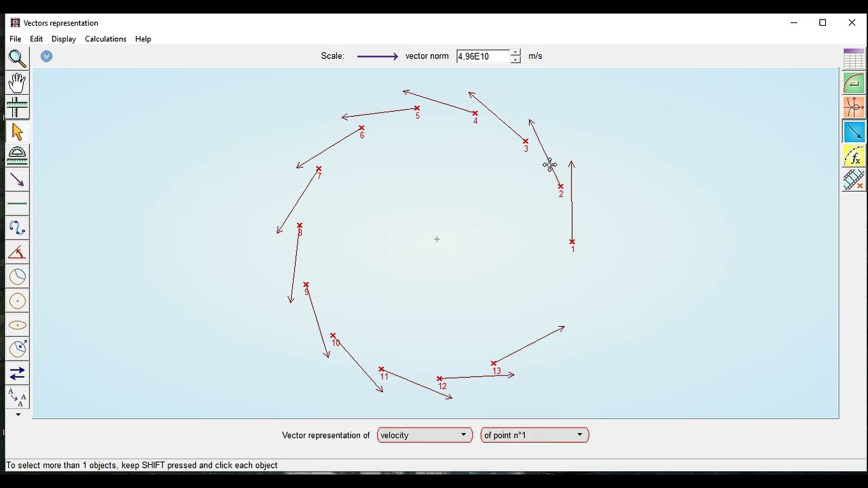
Task: Click the 'Vector representation of' label
Action: [325, 435]
